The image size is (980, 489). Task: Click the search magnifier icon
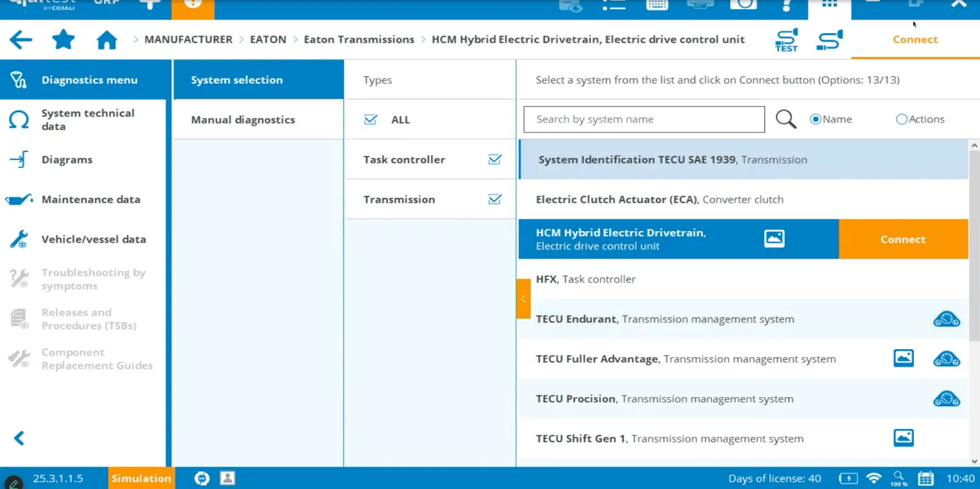coord(786,119)
